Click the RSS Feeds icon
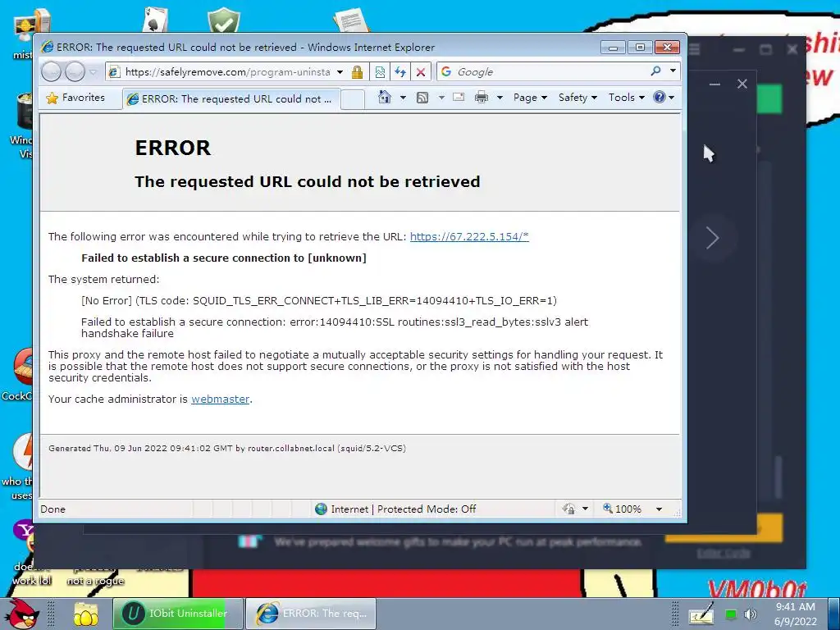The image size is (840, 630). coord(422,98)
